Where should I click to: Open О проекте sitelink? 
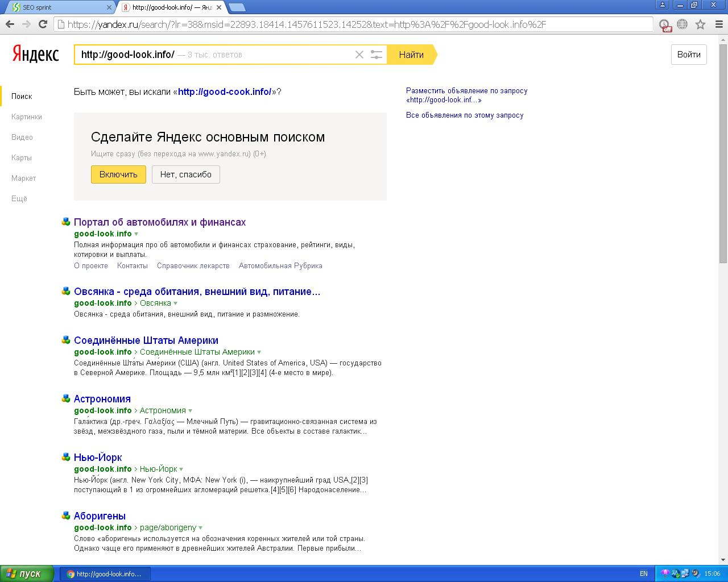click(x=91, y=265)
